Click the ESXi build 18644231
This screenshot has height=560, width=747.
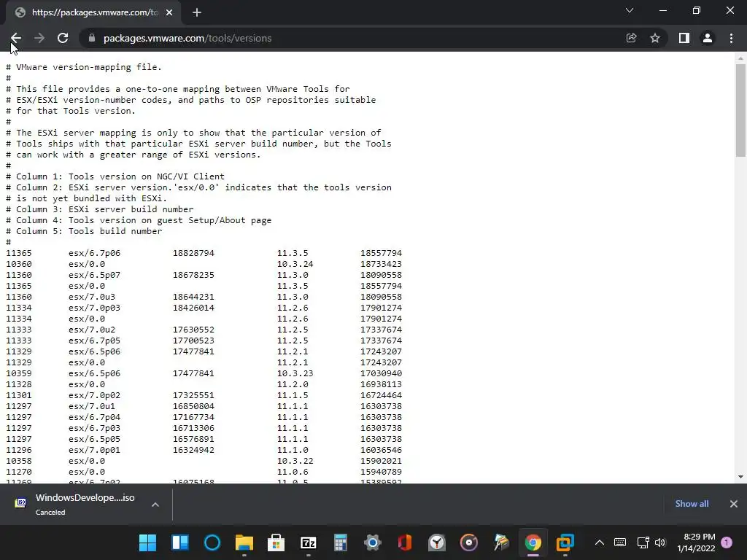coord(193,297)
